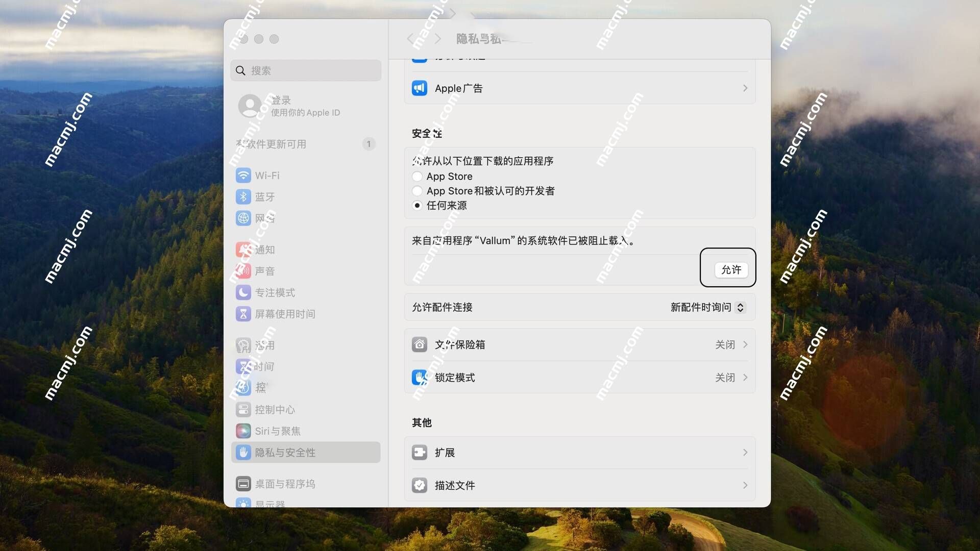Expand 文件保险箱 row chevron

[745, 345]
